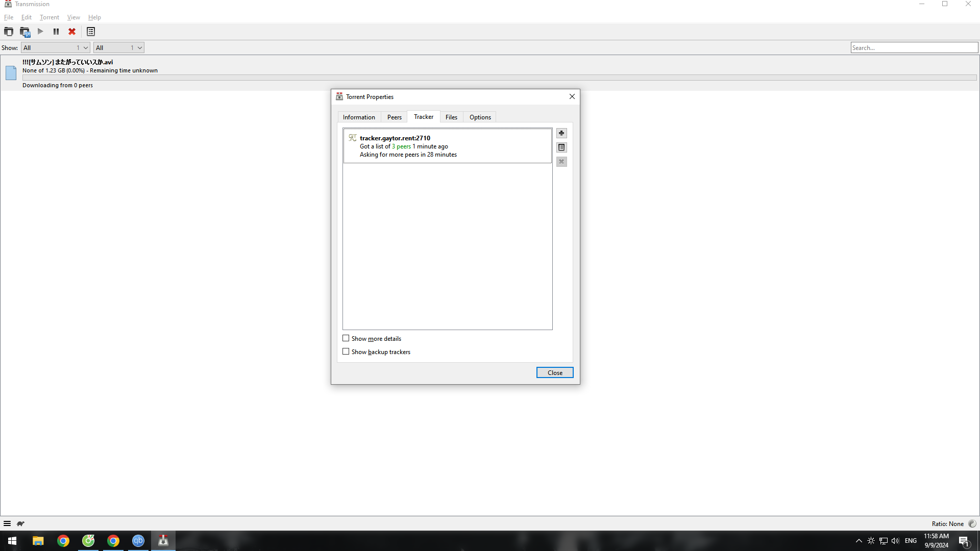The image size is (980, 551).
Task: Click the torrent download progress bar
Action: [499, 78]
